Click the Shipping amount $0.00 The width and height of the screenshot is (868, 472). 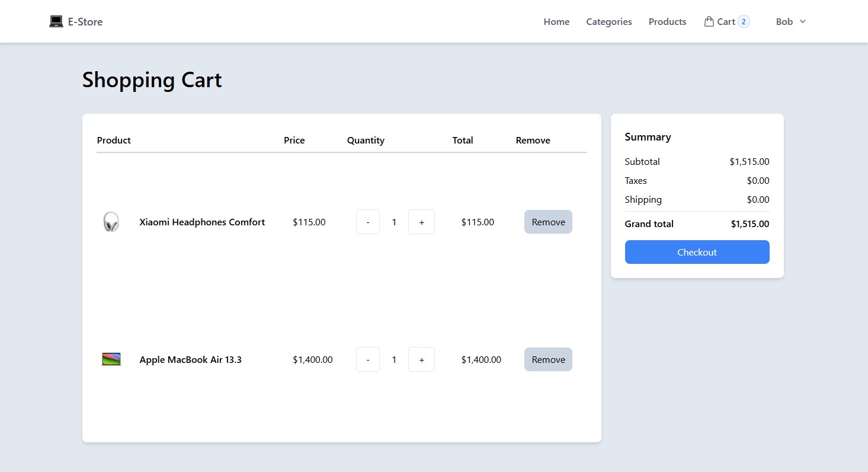click(758, 199)
